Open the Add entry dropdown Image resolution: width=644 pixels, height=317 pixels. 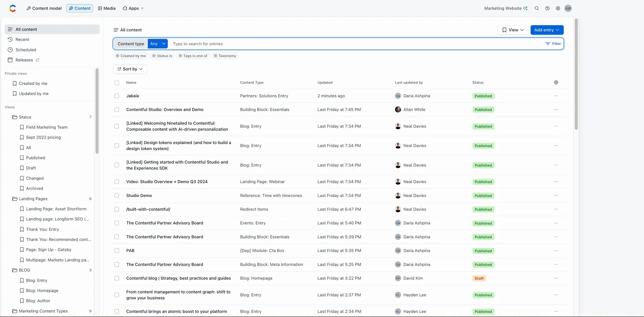coord(547,30)
